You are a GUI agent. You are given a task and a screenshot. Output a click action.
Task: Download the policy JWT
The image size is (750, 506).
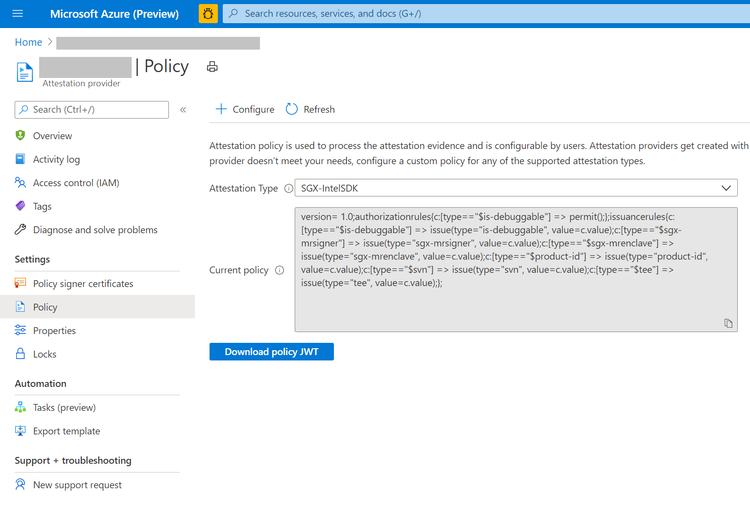[x=271, y=352]
